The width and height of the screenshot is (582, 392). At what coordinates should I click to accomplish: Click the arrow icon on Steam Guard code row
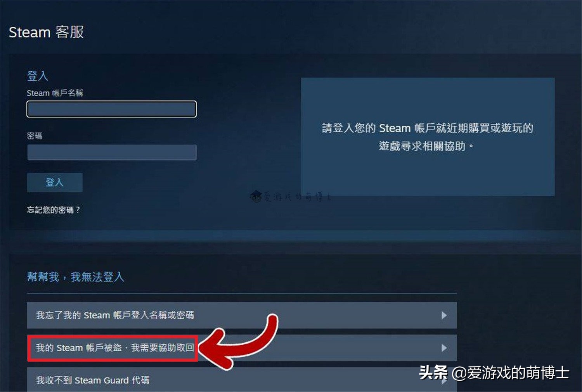[444, 380]
